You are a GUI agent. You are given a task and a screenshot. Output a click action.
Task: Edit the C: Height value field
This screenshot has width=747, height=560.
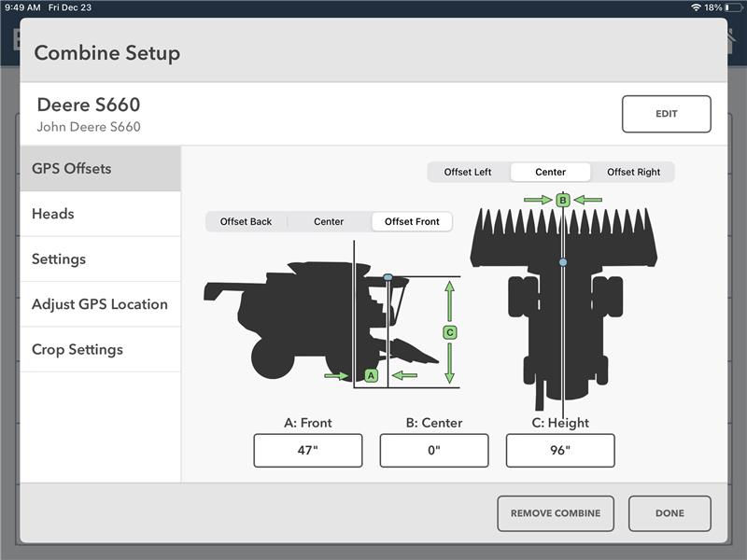point(560,450)
